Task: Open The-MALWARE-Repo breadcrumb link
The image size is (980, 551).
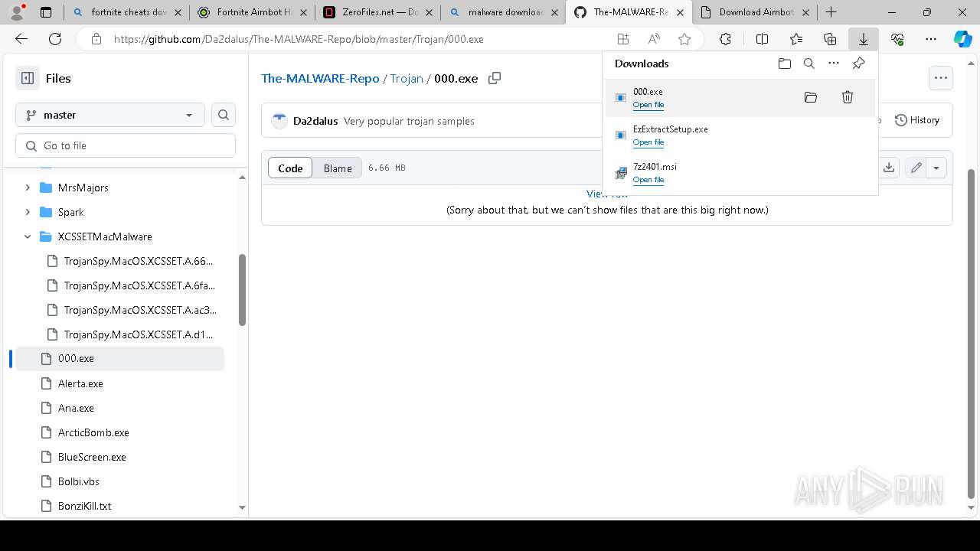Action: tap(320, 78)
